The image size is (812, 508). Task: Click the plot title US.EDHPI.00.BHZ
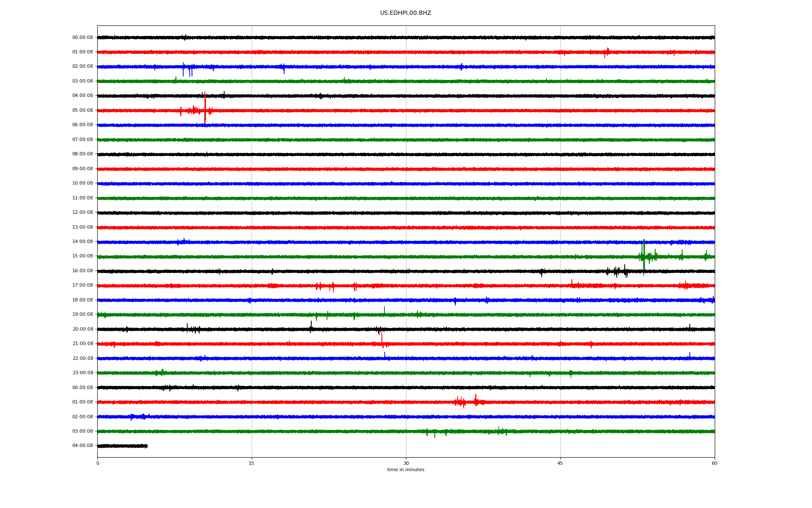click(405, 13)
